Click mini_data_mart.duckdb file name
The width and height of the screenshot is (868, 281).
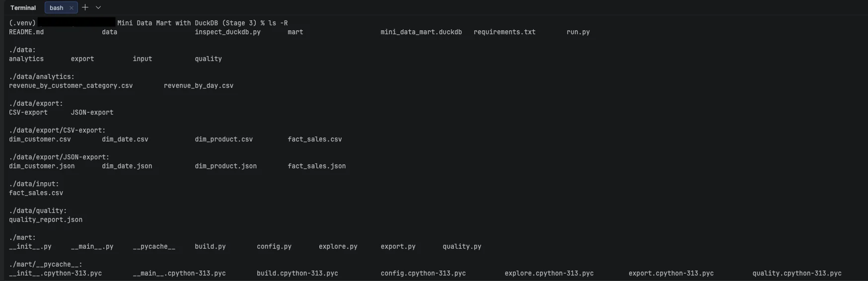[421, 32]
